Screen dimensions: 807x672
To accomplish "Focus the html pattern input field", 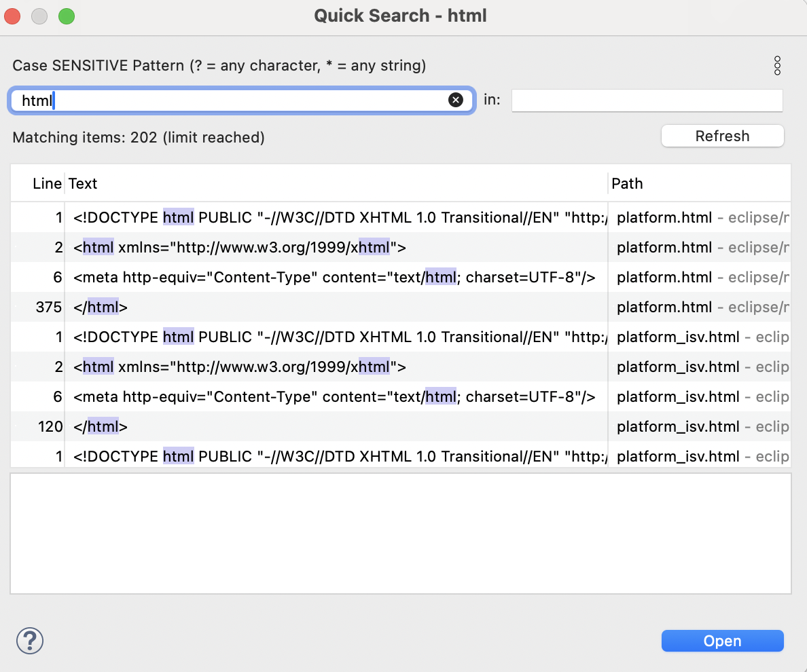I will [241, 100].
